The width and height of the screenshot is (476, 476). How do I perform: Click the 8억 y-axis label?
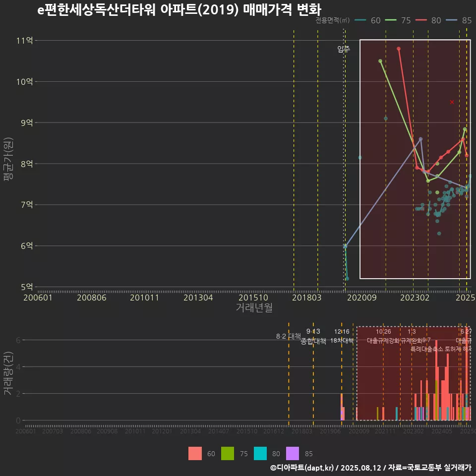pos(27,164)
